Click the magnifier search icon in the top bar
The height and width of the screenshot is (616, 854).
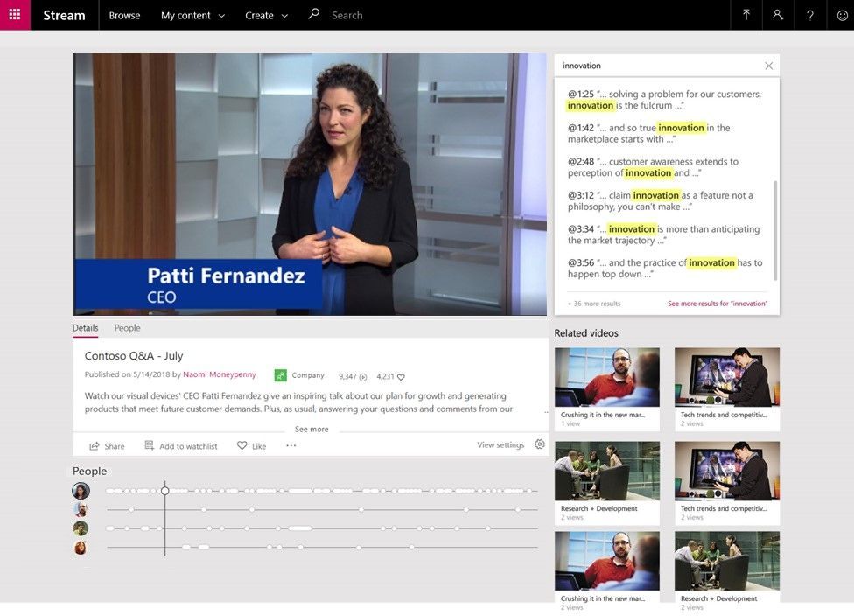point(314,14)
